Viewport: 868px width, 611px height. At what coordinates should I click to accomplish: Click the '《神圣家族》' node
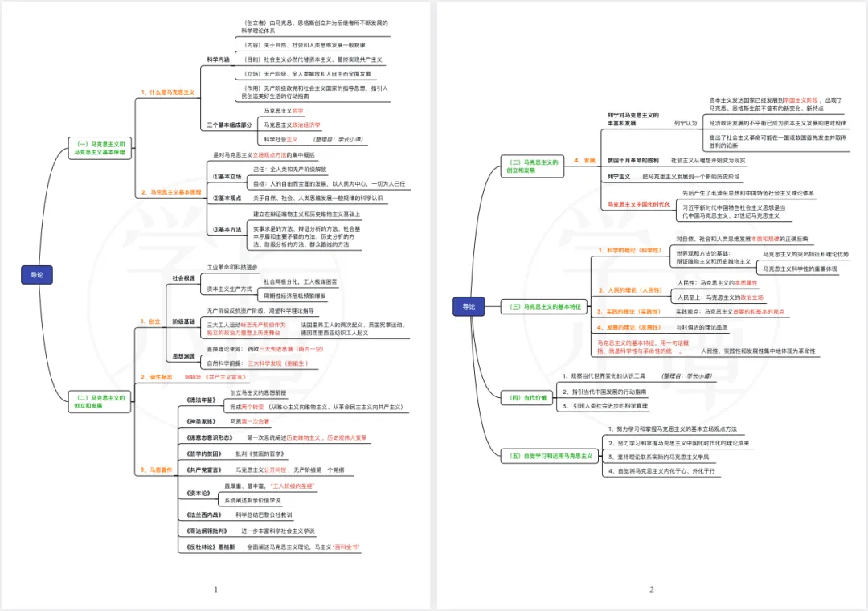click(x=201, y=421)
